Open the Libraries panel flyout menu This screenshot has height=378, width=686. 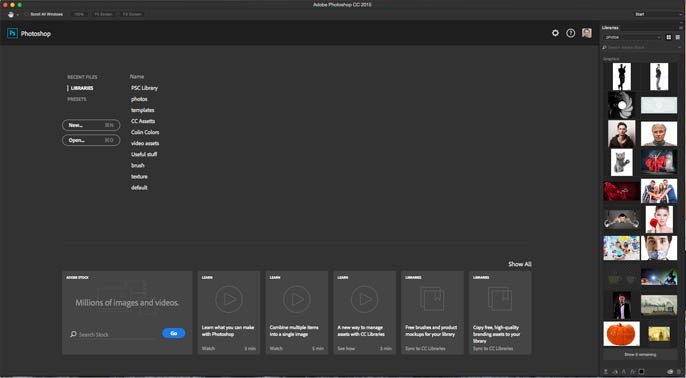pos(680,28)
